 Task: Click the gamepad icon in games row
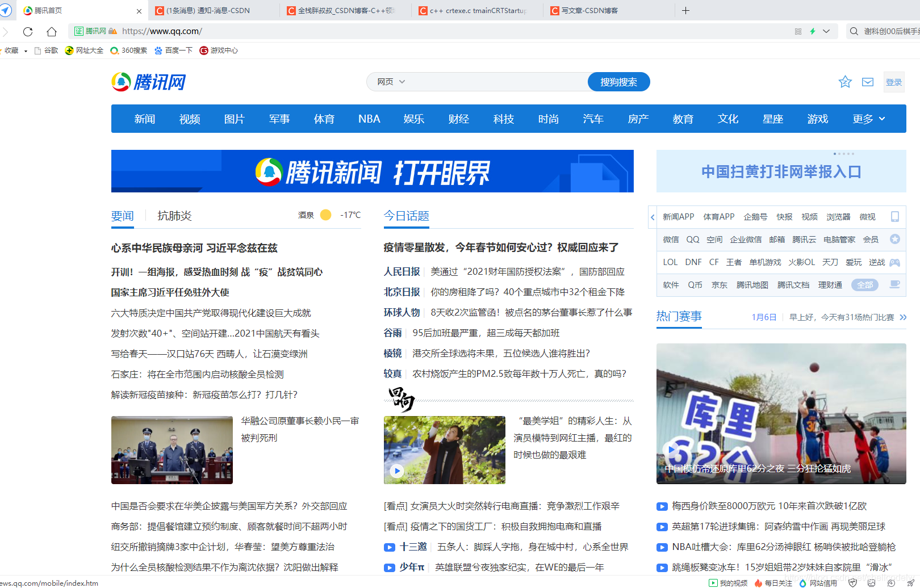click(x=895, y=262)
